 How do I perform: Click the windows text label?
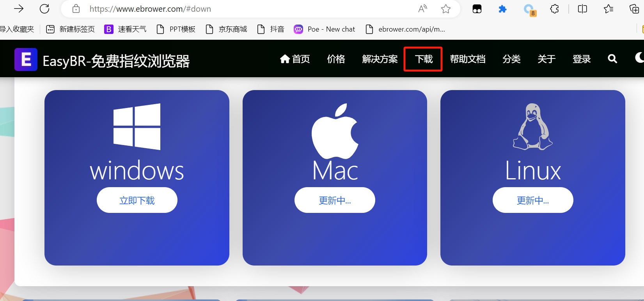tap(137, 171)
